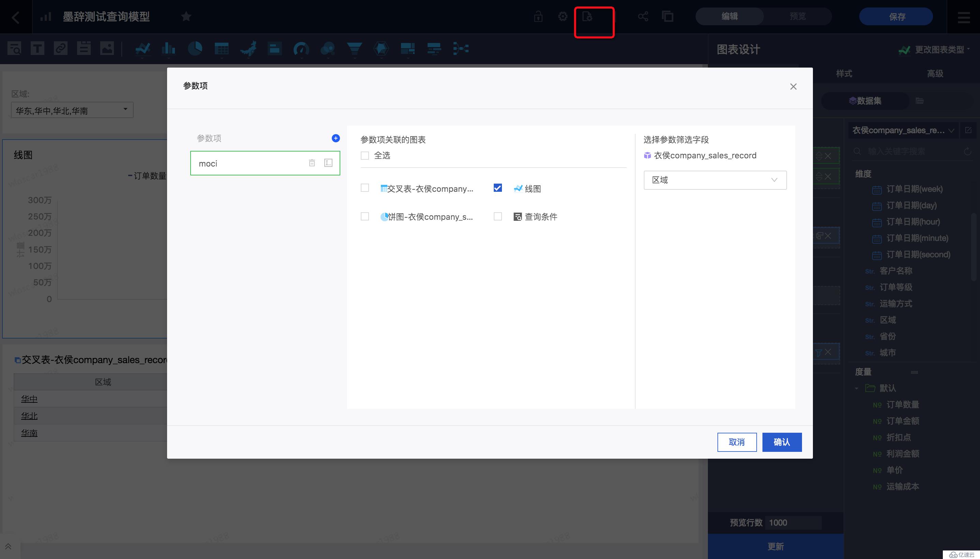The width and height of the screenshot is (980, 559).
Task: Add a funnel chart
Action: [x=354, y=49]
